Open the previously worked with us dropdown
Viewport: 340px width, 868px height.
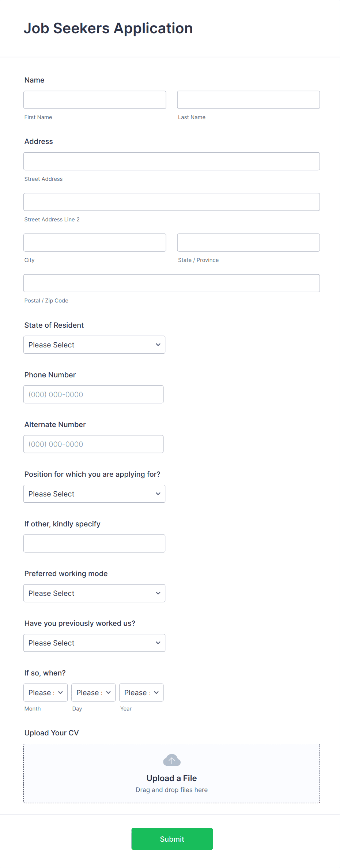tap(94, 643)
